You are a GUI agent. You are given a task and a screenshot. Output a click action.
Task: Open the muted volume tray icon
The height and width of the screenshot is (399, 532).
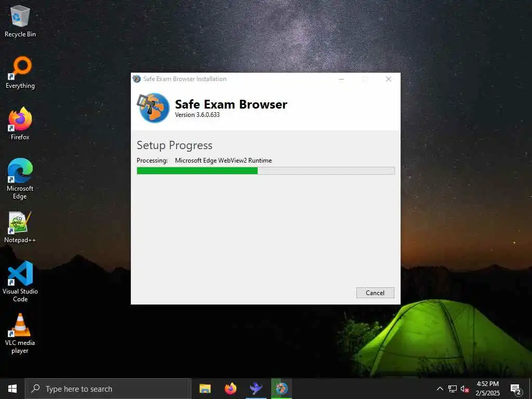click(464, 389)
